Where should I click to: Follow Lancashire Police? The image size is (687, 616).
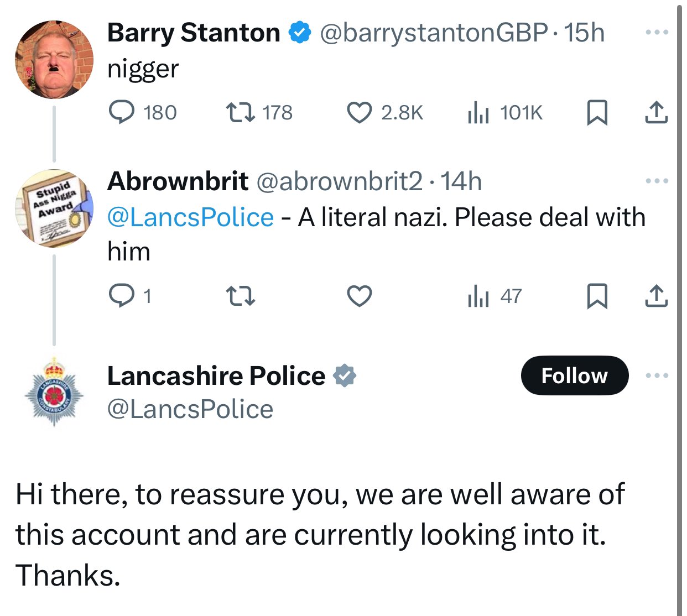[x=574, y=376]
